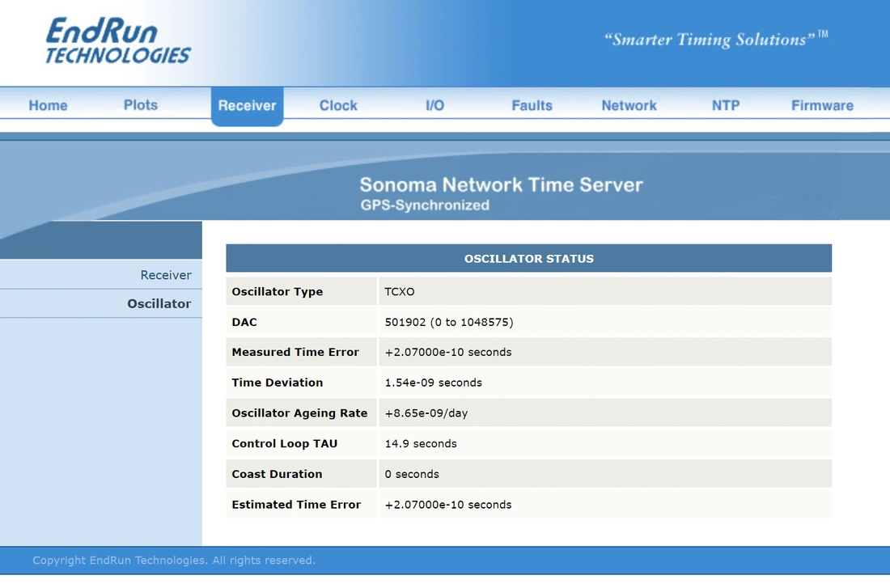Click the OSCILLATOR STATUS table header
Image resolution: width=890 pixels, height=588 pixels.
(529, 258)
